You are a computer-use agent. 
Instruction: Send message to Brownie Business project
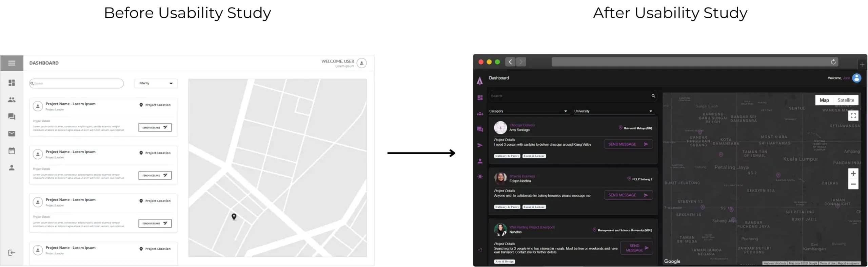tap(628, 195)
